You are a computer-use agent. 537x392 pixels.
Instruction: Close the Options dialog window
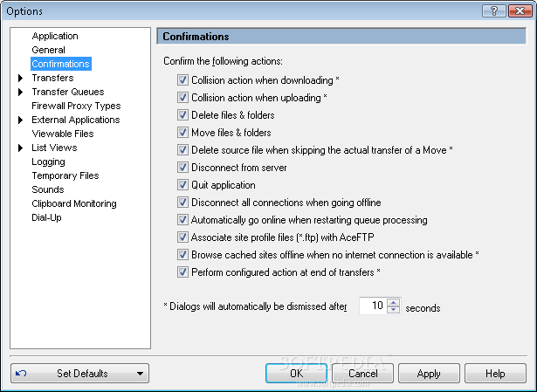click(520, 11)
